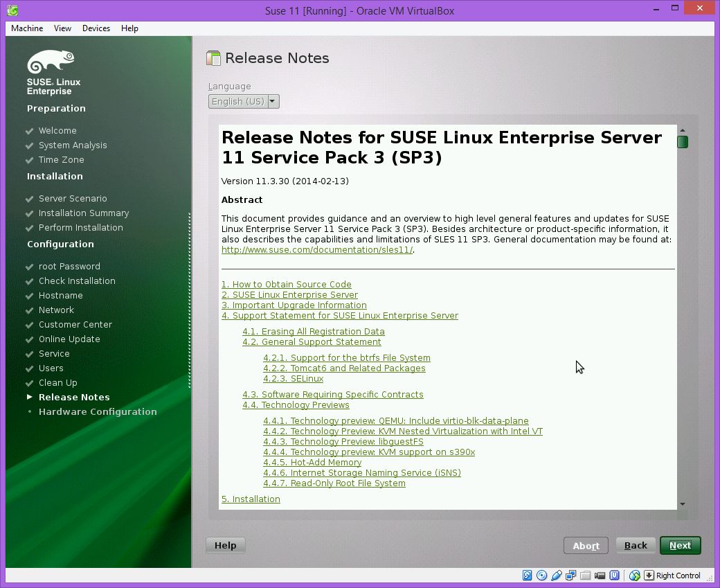Click the mouse integration status icon
The image size is (720, 588).
[x=635, y=575]
